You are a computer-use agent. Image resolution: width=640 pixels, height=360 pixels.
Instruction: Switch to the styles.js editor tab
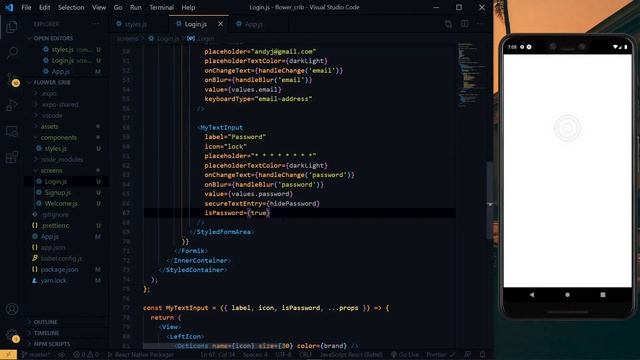pyautogui.click(x=136, y=24)
